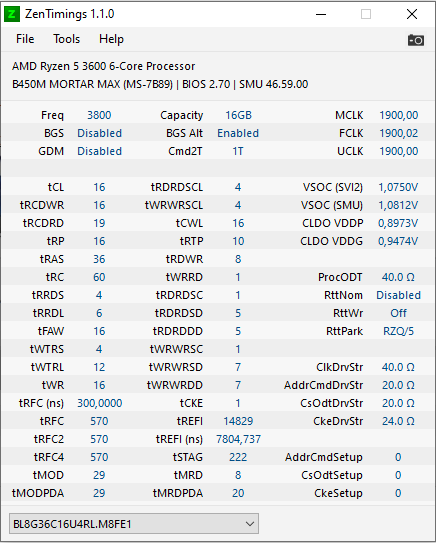Click the tCL value 16

99,187
